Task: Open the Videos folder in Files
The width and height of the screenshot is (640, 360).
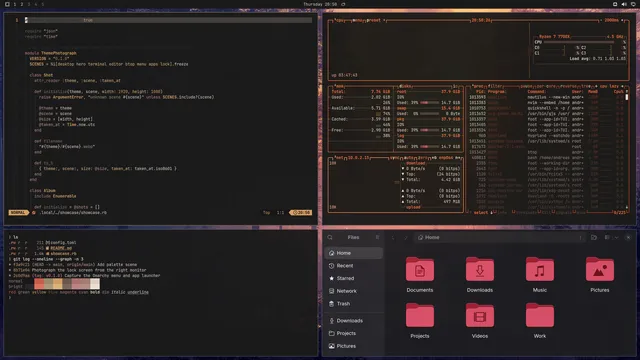Action: [x=480, y=316]
